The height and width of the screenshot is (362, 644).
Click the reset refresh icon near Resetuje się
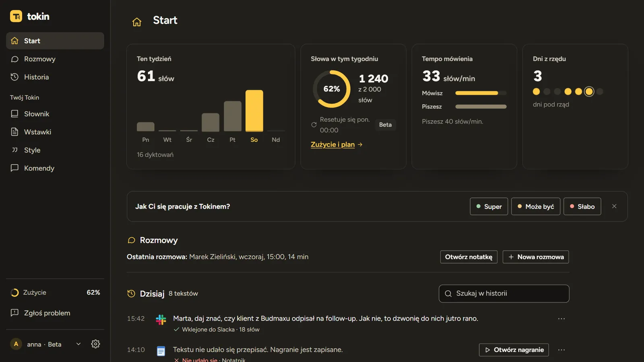coord(314,125)
